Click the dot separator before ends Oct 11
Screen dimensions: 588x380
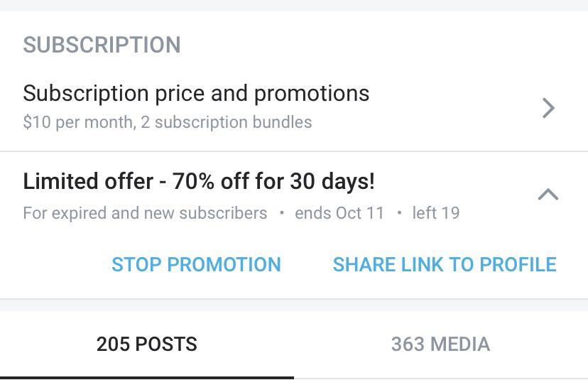coord(281,213)
